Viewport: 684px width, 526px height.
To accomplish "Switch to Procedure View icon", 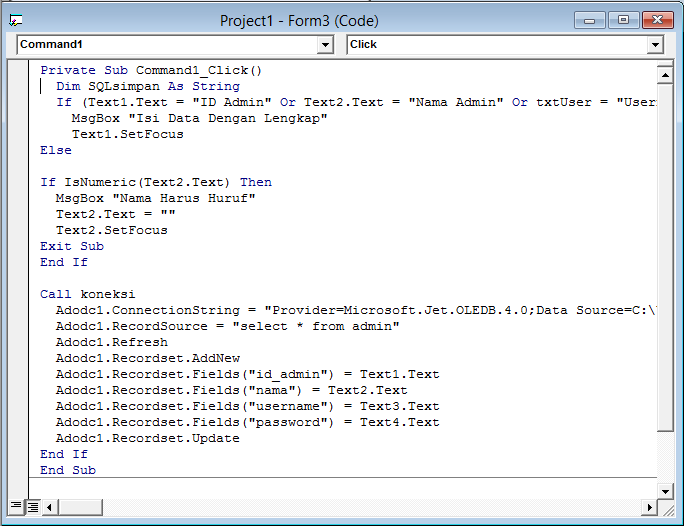I will tap(16, 506).
